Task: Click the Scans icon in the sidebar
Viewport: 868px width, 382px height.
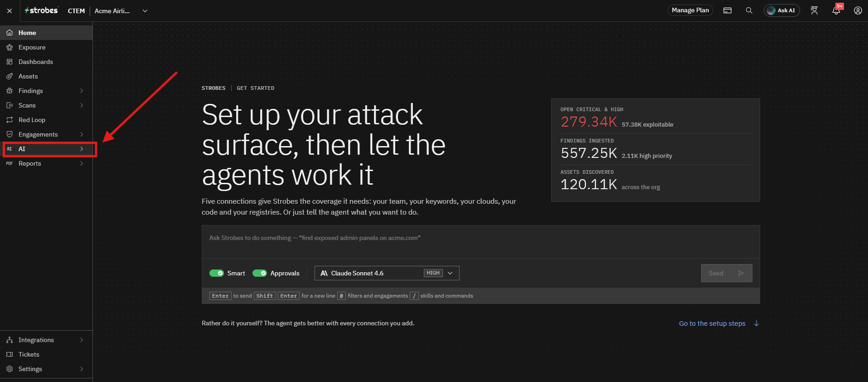Action: pyautogui.click(x=10, y=105)
